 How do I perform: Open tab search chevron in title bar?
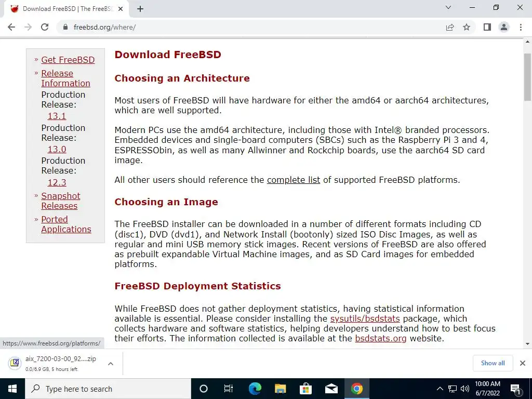click(x=448, y=7)
